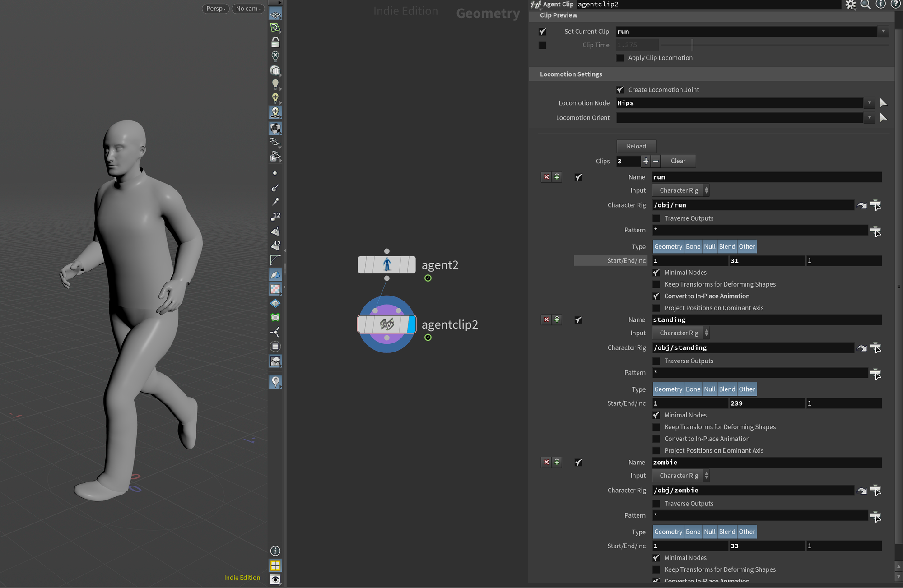Toggle the Geometry type for run clip
Viewport: 903px width, 588px height.
click(x=668, y=246)
